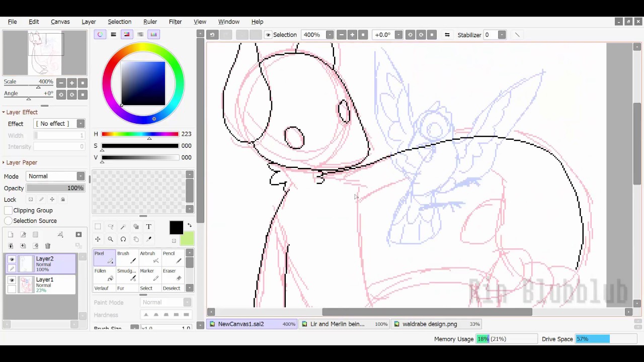Switch to waldrabe design.png tab
Viewport: 644px width, 362px height.
coord(437,324)
